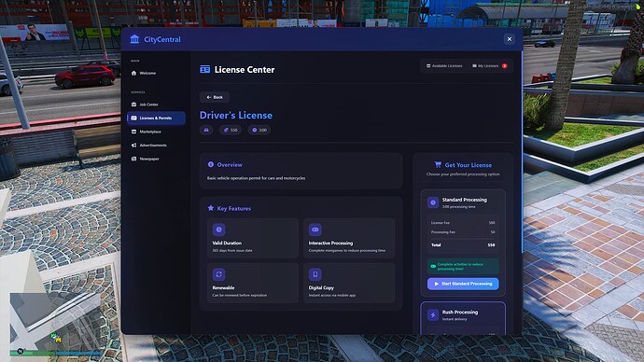Click the megaphone icon beside Advertisements
This screenshot has width=644, height=362.
(x=133, y=146)
